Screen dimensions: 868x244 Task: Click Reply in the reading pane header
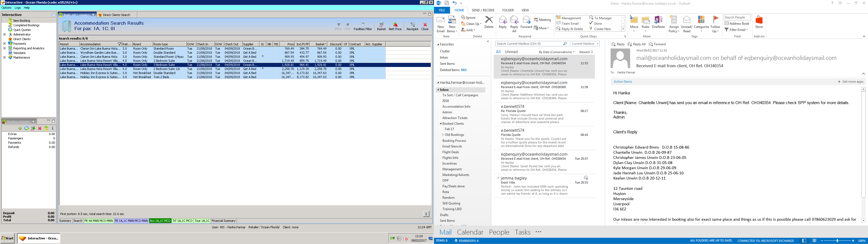(x=618, y=44)
